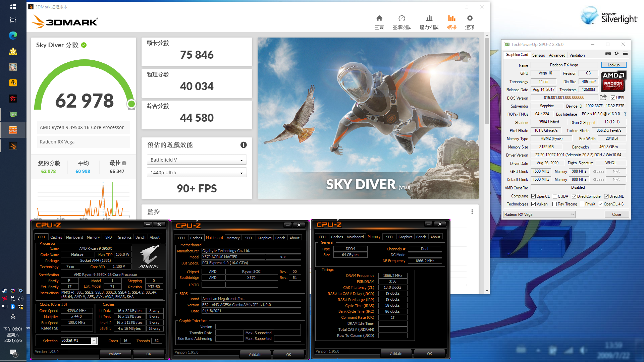Screen dimensions: 644x362
Task: Click the volume speaker tray icon
Action: click(20, 299)
